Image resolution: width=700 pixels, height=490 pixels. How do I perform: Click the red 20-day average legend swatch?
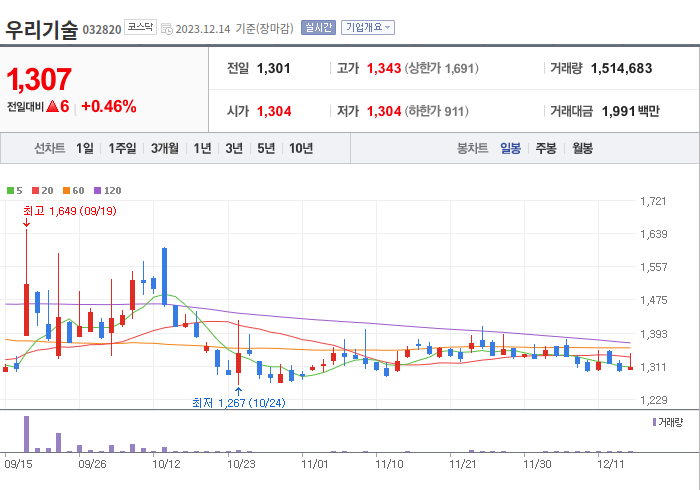point(36,191)
